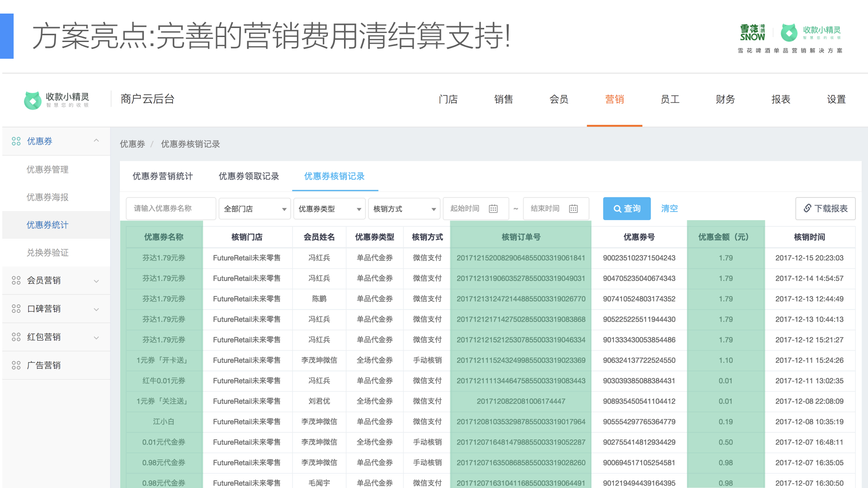This screenshot has width=868, height=488.
Task: Click the 核销时间 column header
Action: [809, 237]
